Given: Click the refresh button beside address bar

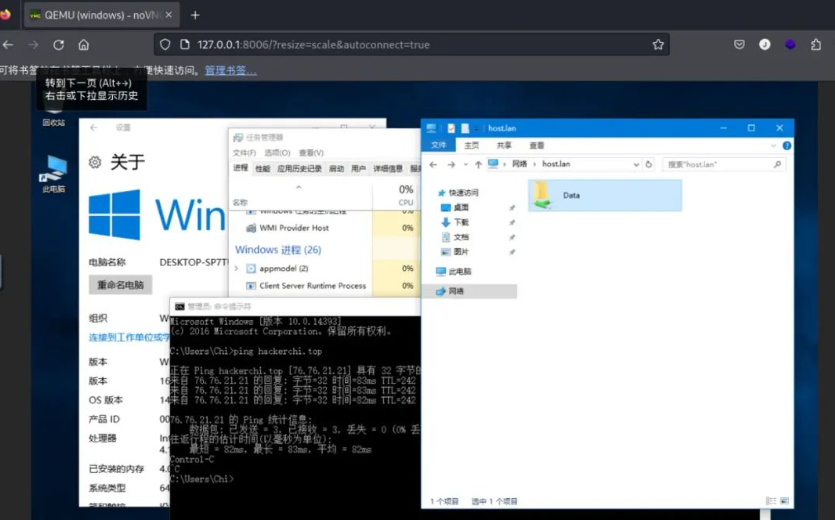Looking at the screenshot, I should [x=649, y=164].
